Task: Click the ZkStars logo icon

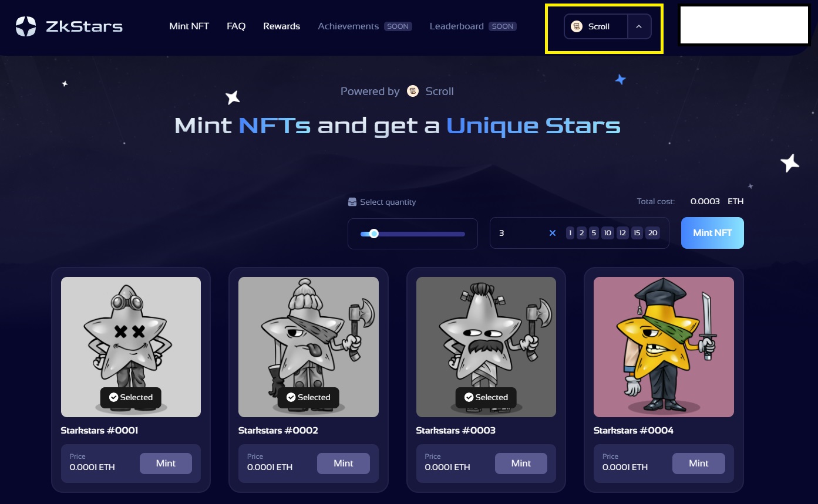Action: [x=26, y=26]
